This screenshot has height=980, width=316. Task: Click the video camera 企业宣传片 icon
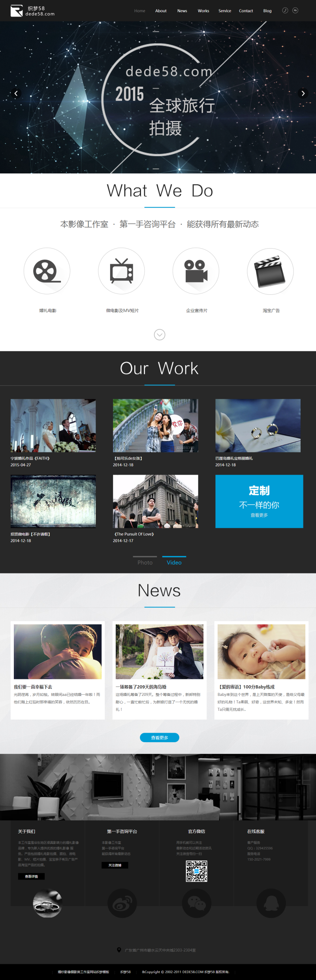click(196, 271)
